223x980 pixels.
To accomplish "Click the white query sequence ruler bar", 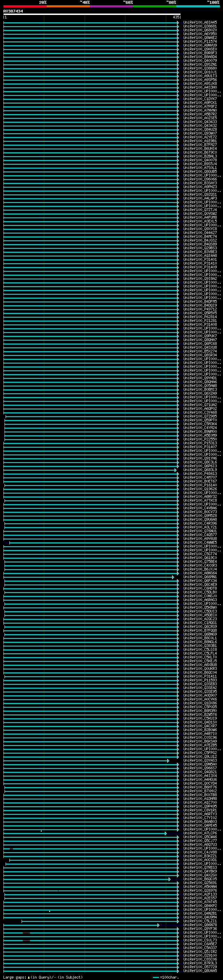I will click(x=92, y=14).
